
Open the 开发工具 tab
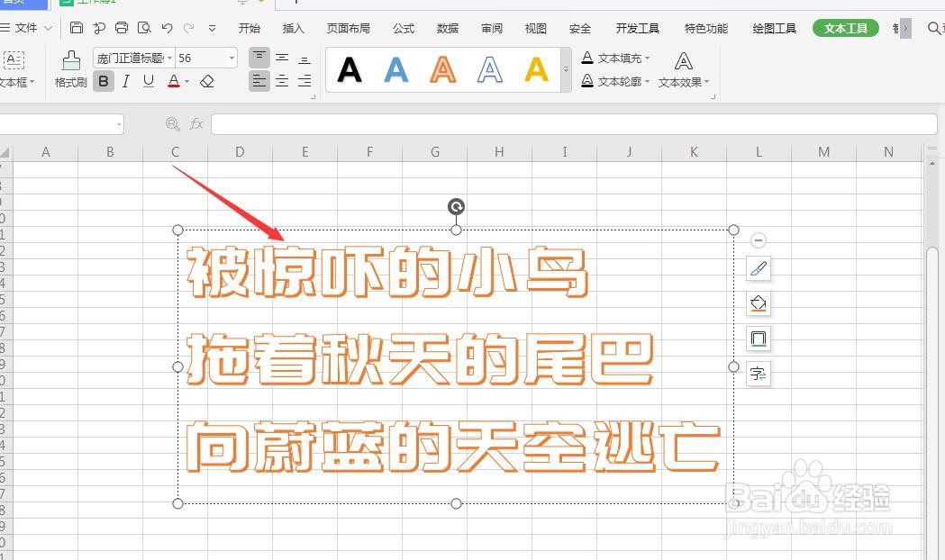(x=637, y=28)
